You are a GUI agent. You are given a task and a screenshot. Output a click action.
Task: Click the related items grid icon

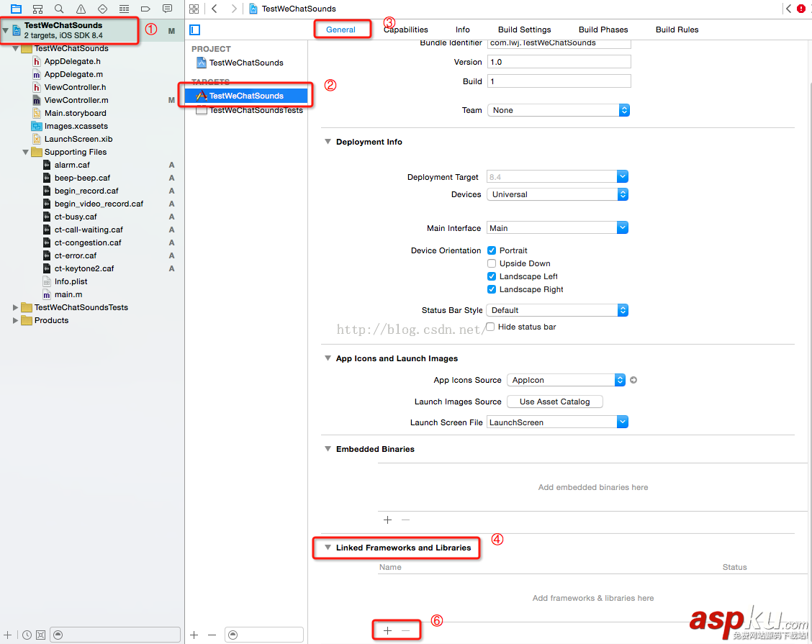pyautogui.click(x=194, y=9)
